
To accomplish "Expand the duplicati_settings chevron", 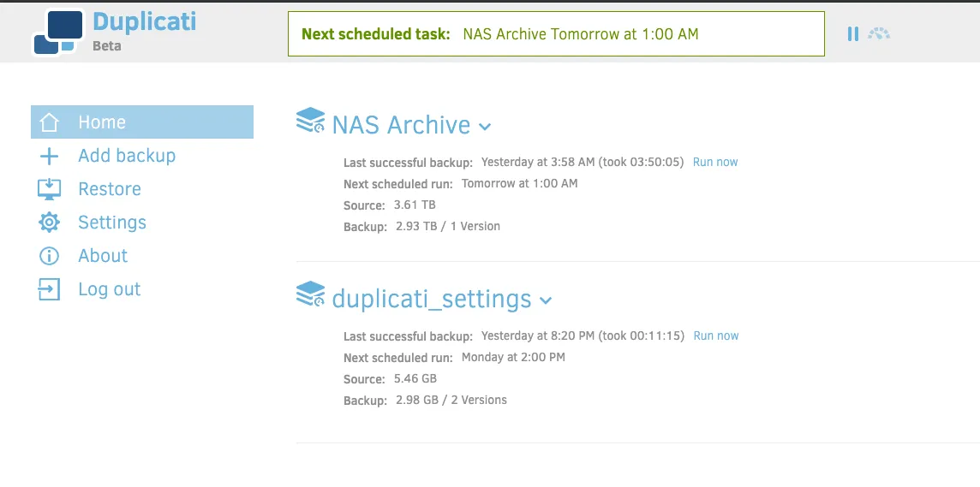I will pyautogui.click(x=546, y=300).
